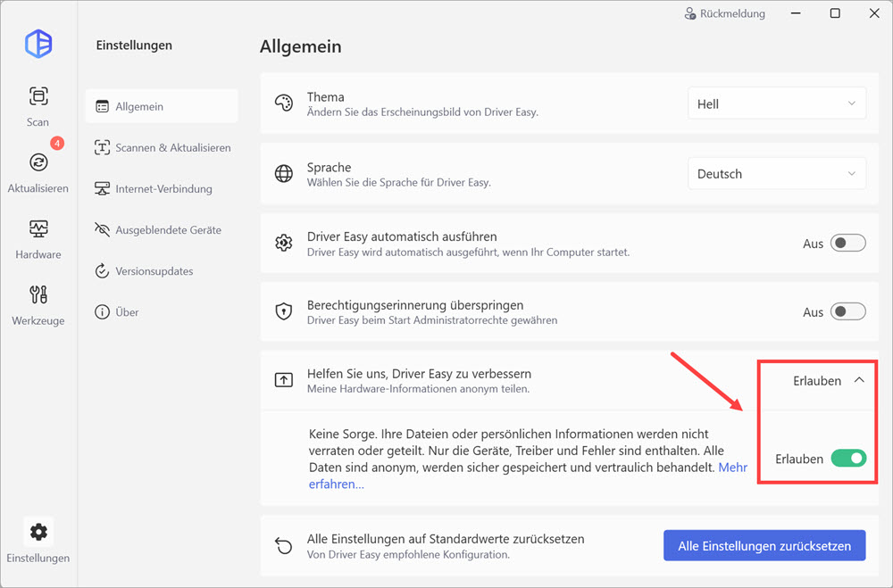Click the Berechtigungserinnerung shield icon

(284, 311)
